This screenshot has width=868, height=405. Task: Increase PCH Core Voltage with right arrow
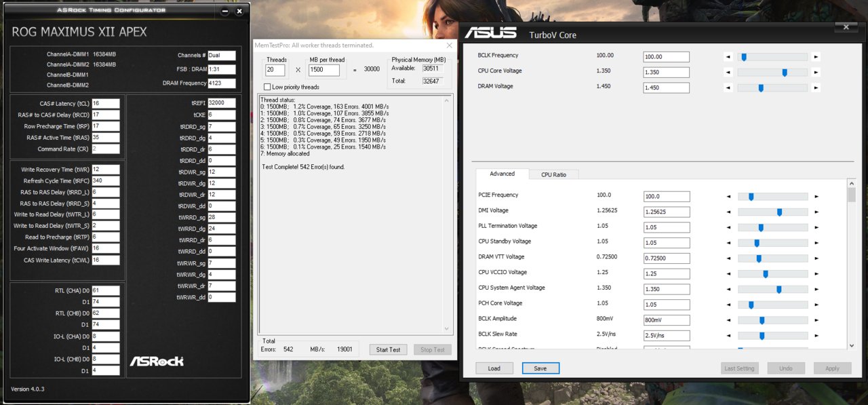tap(816, 305)
